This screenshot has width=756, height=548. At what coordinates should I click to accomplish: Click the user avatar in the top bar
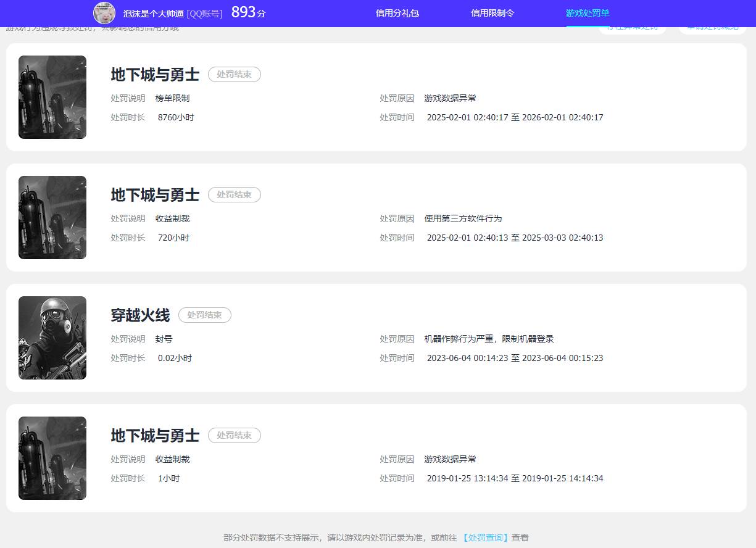pyautogui.click(x=104, y=13)
